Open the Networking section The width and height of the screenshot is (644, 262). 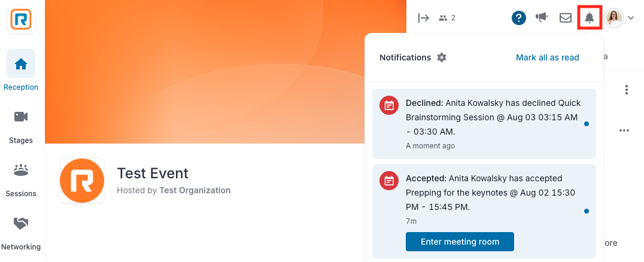[x=21, y=234]
